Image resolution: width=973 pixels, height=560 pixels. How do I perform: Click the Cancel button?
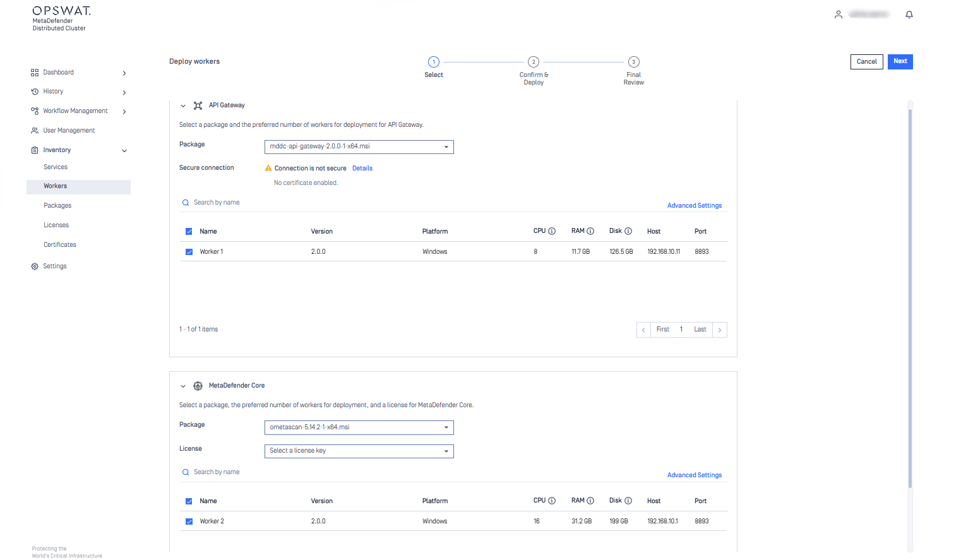coord(866,62)
